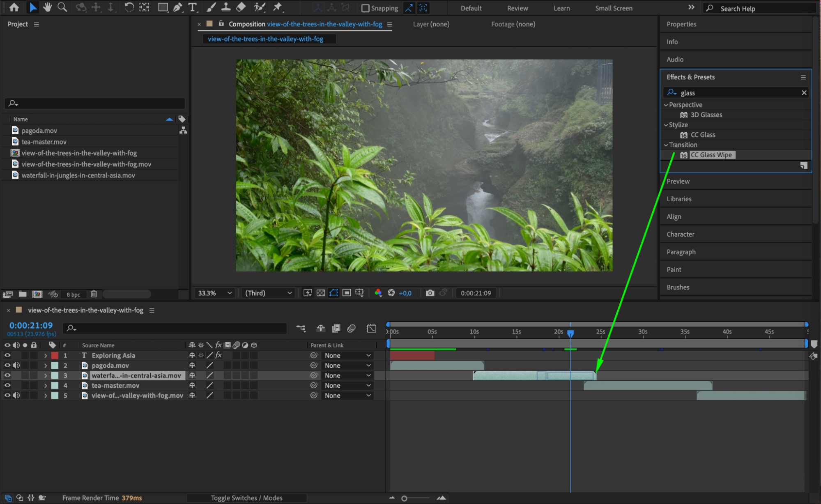
Task: Enable the Snapping checkbox
Action: tap(365, 8)
